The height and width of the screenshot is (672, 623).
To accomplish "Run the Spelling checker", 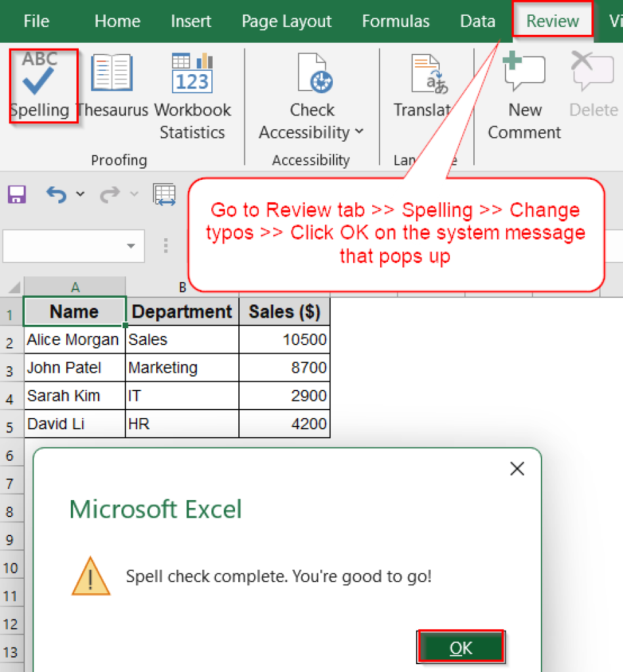I will tap(41, 85).
